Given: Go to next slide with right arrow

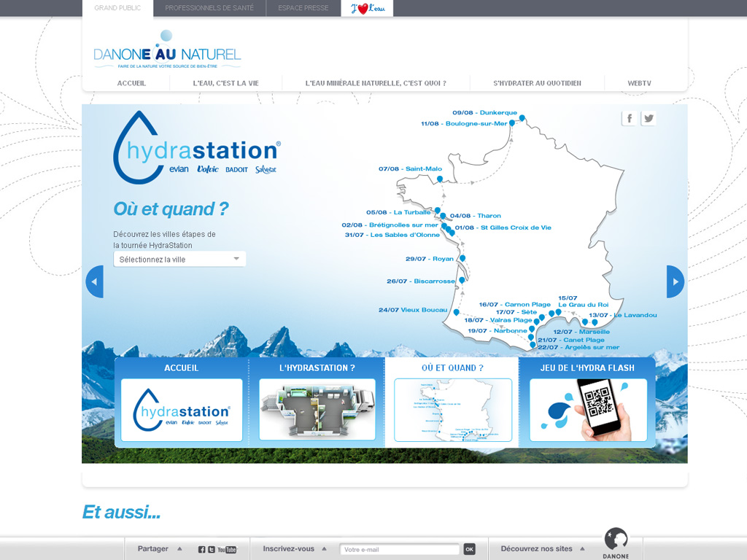Looking at the screenshot, I should [x=675, y=281].
